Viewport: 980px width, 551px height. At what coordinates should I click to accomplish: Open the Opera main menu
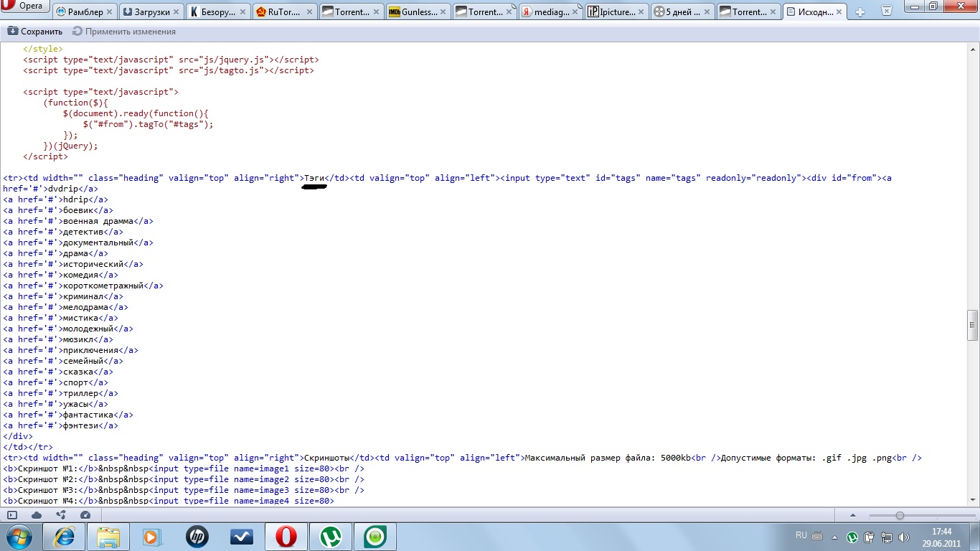(x=25, y=6)
